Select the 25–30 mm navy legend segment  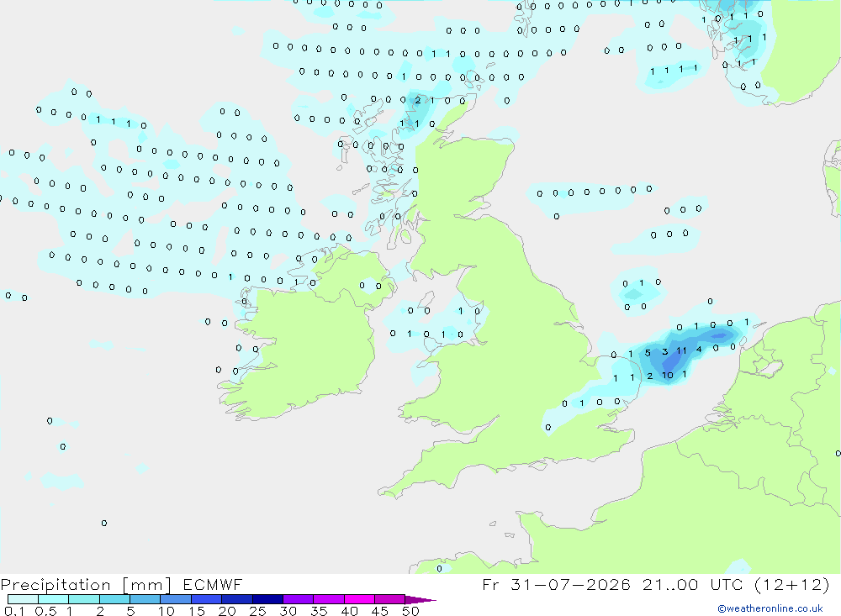(x=267, y=599)
